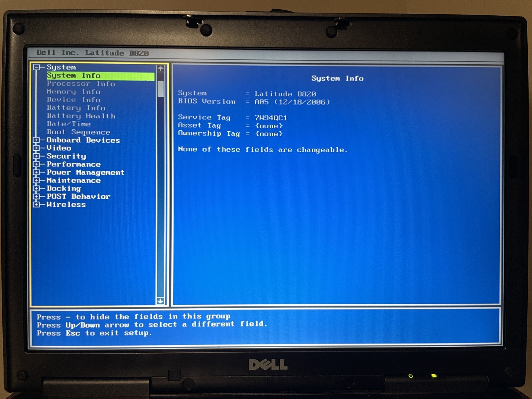Click the 'Press Esc to exit setup' hint
The width and height of the screenshot is (532, 399).
pyautogui.click(x=94, y=333)
